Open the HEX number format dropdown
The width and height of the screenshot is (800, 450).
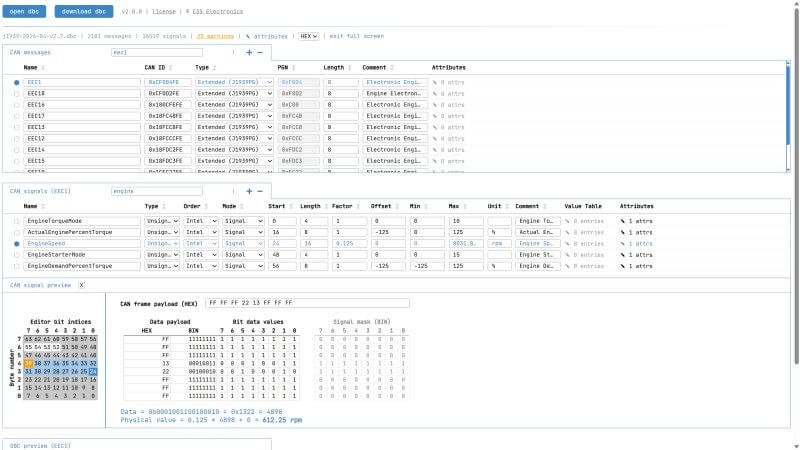[308, 36]
